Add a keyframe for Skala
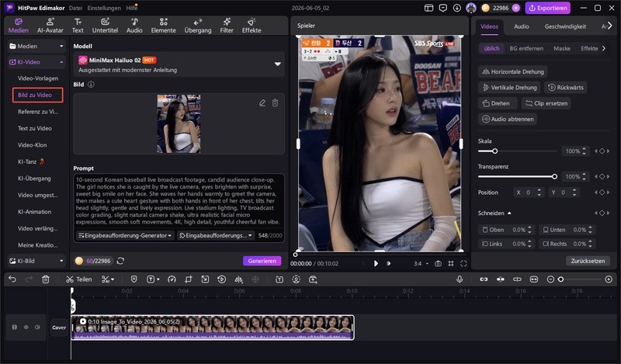This screenshot has height=364, width=621. [x=602, y=151]
